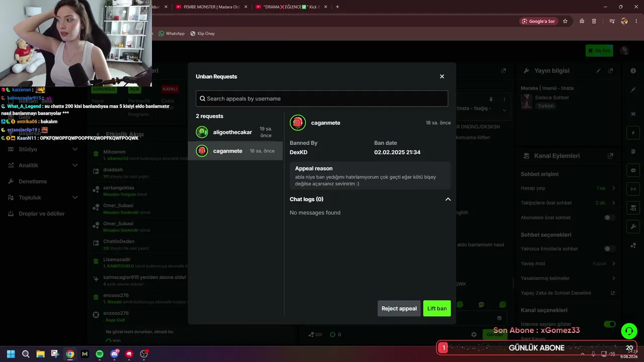Click aligoethecakar's avatar in requests list
This screenshot has height=362, width=644.
pyautogui.click(x=202, y=132)
